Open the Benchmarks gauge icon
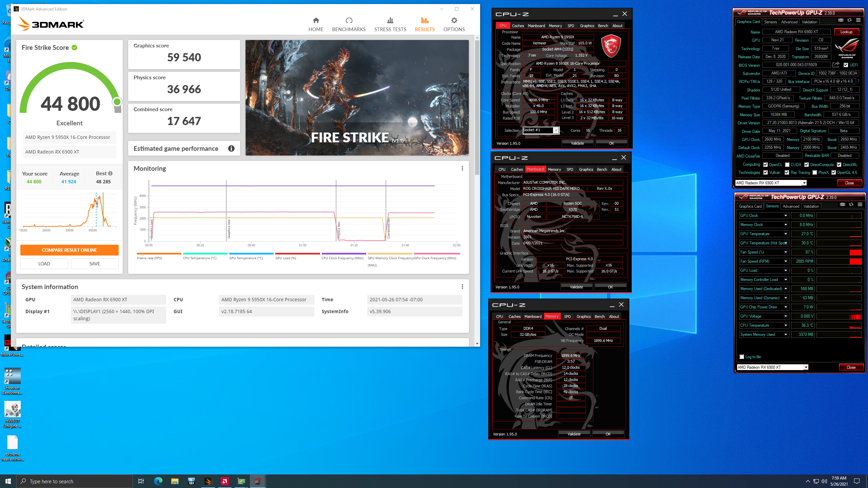Viewport: 868px width, 488px height. pos(349,20)
